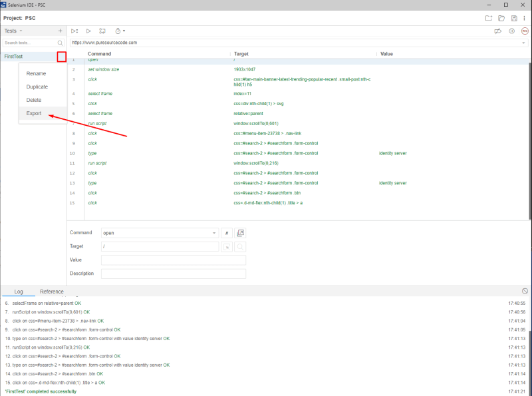Clear the log with circle-slash icon
532x396 pixels.
pos(525,291)
